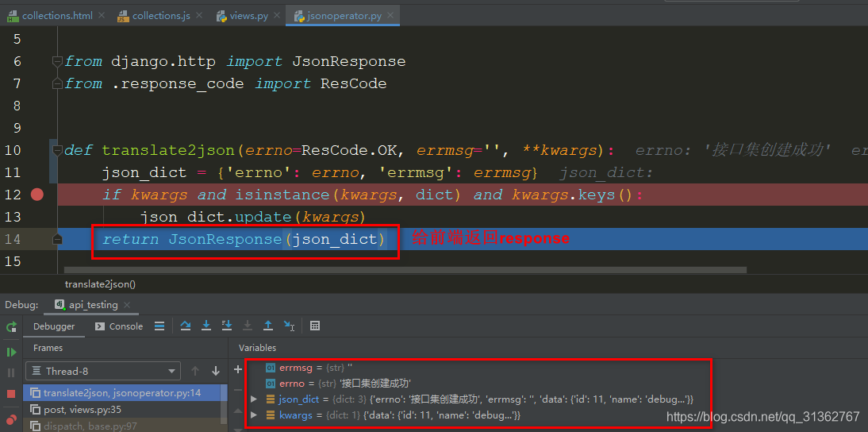Screen dimensions: 868x432
Task: Open the Evaluate Expression calculator icon
Action: pyautogui.click(x=315, y=326)
